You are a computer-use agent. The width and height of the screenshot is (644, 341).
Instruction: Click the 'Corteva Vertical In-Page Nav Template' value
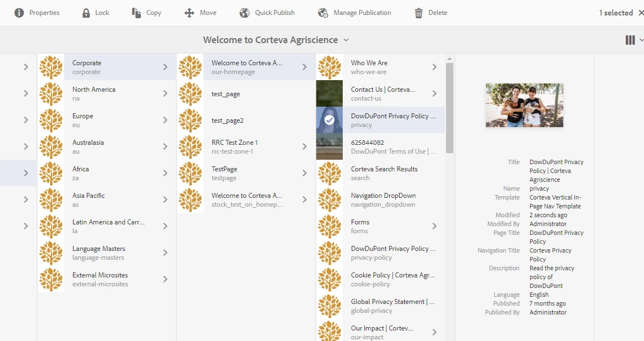[556, 202]
